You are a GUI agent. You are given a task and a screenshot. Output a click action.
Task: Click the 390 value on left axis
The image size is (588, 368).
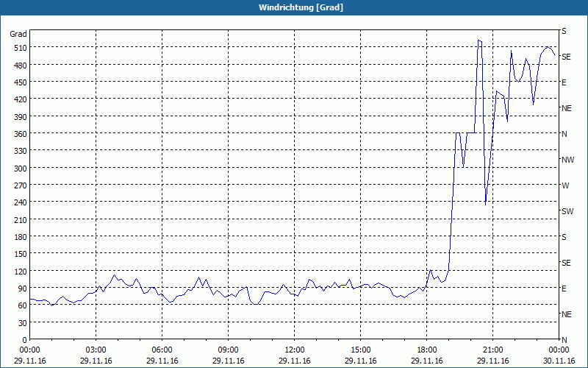(21, 117)
